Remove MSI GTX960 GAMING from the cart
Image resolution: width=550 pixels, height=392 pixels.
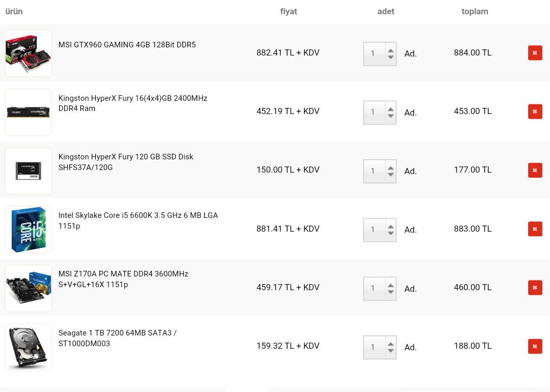(535, 53)
